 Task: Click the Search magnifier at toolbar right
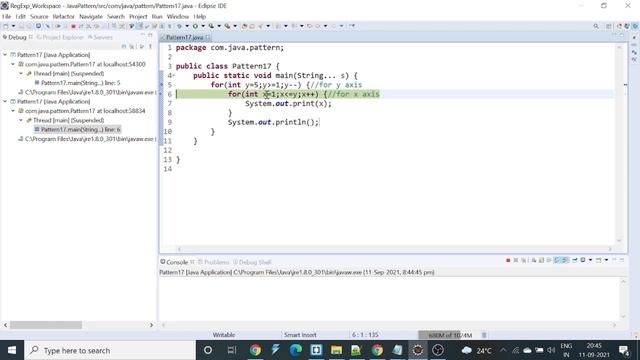[x=596, y=26]
